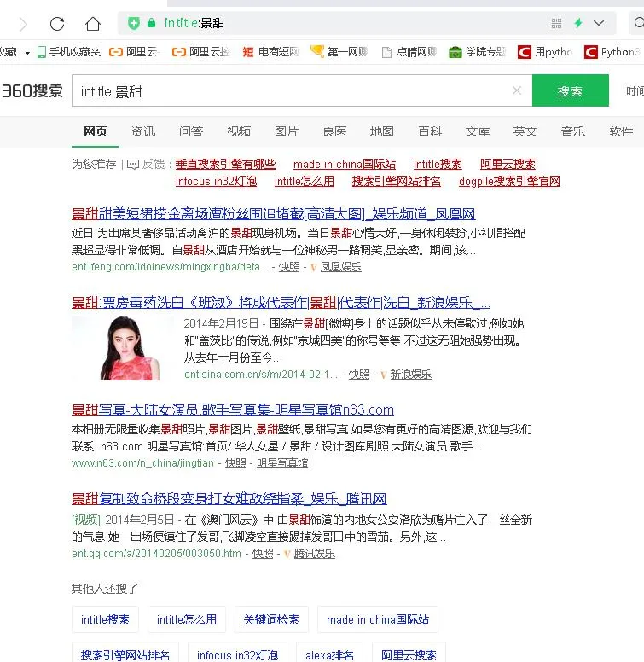
Task: Open the 阿里云 bookmark
Action: coord(134,52)
